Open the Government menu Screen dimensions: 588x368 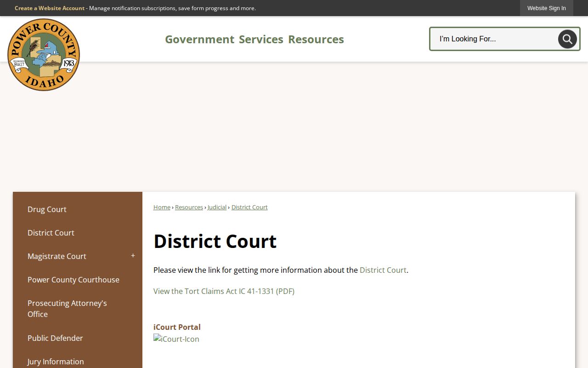click(x=199, y=39)
